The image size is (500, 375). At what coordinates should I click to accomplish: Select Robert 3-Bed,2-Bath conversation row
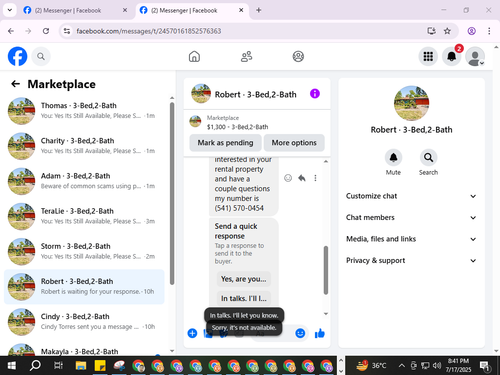(84, 287)
